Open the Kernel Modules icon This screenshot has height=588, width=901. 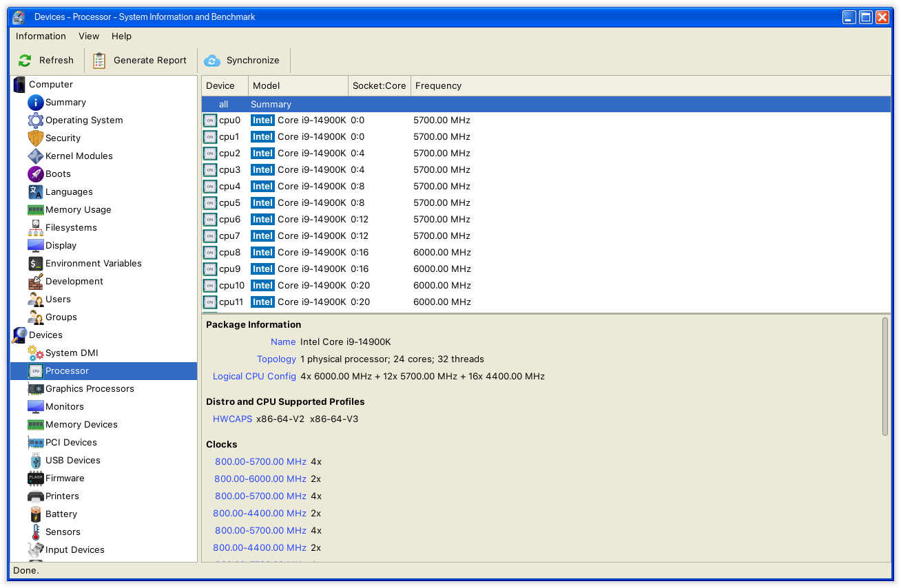click(36, 156)
